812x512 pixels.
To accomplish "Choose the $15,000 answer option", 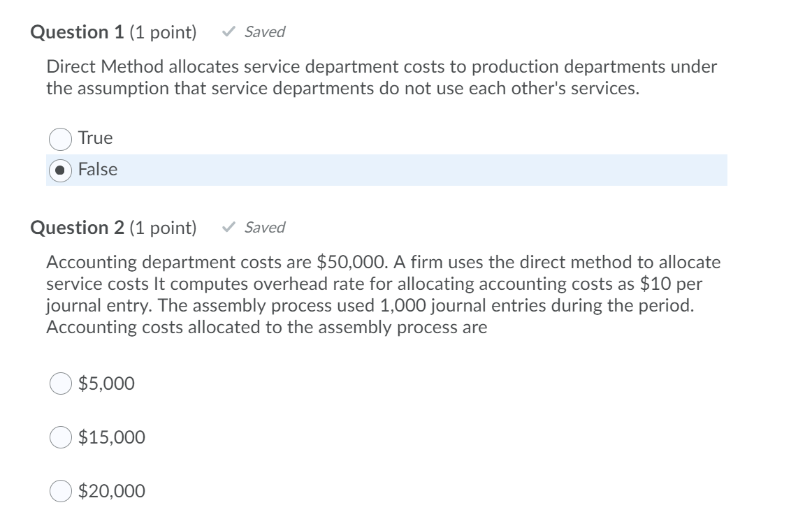I will (61, 437).
